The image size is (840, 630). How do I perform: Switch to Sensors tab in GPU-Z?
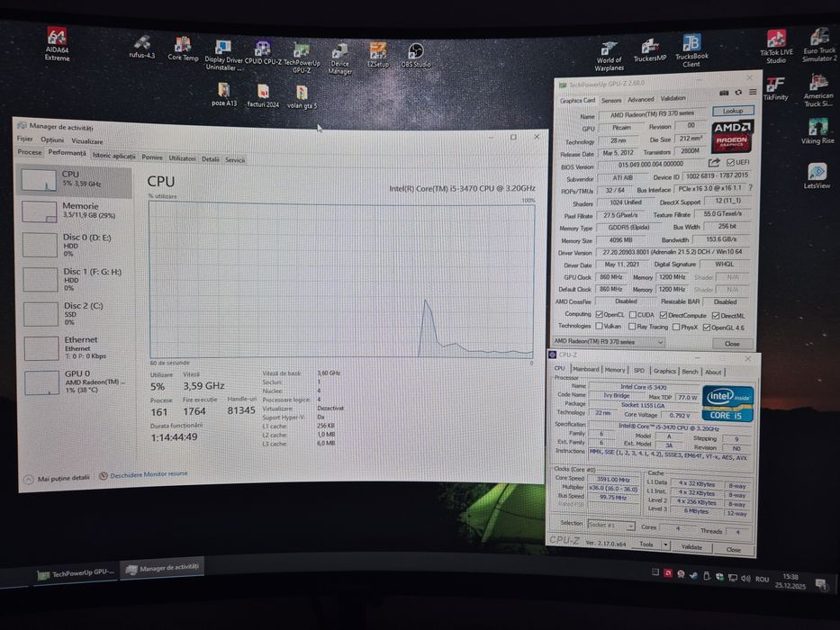(611, 100)
